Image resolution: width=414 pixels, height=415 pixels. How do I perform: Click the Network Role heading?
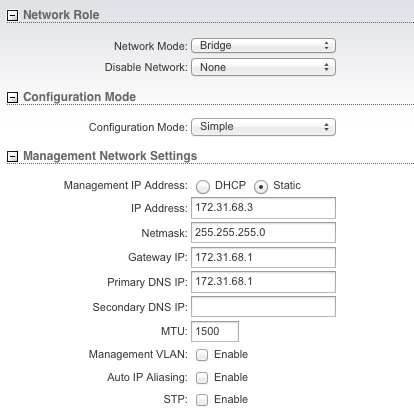coord(61,15)
